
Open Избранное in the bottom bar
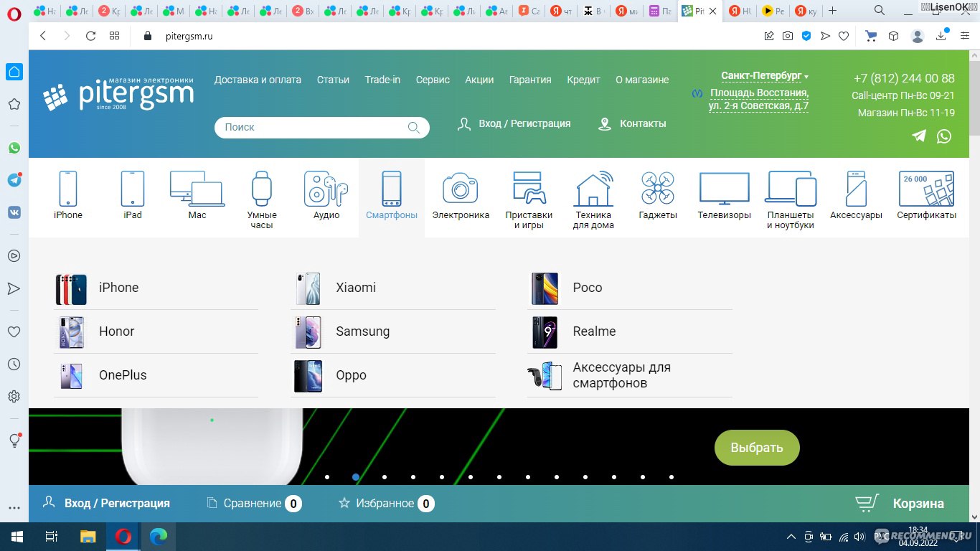tap(386, 504)
